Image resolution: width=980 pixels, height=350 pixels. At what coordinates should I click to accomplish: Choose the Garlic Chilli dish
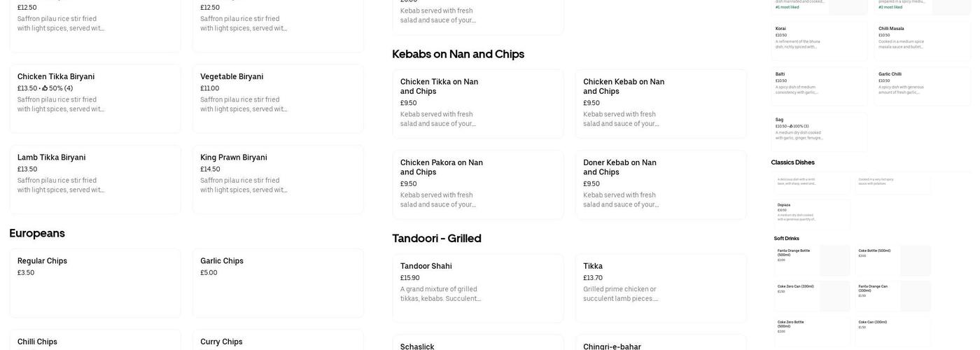(922, 86)
